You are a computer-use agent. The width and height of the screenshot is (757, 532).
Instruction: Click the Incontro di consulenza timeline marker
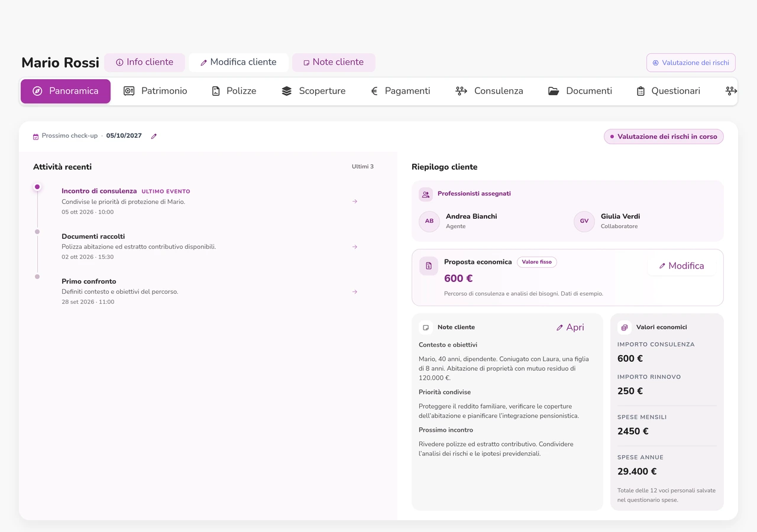point(37,187)
